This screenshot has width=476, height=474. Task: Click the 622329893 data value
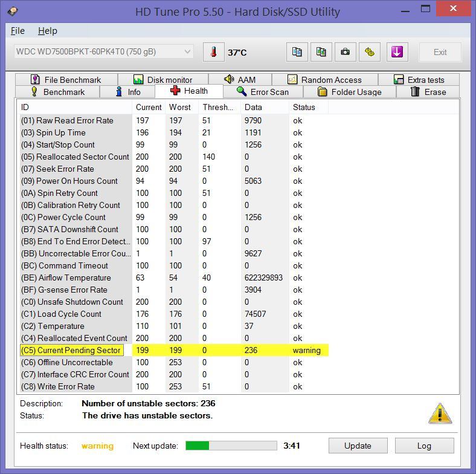coord(263,278)
